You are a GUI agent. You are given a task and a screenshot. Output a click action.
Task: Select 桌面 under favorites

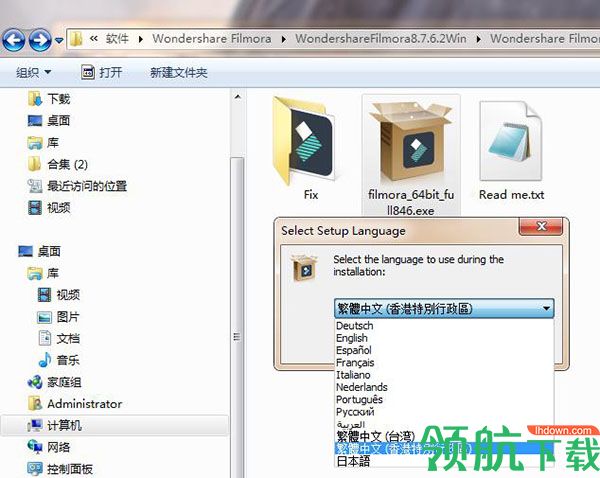click(x=49, y=121)
